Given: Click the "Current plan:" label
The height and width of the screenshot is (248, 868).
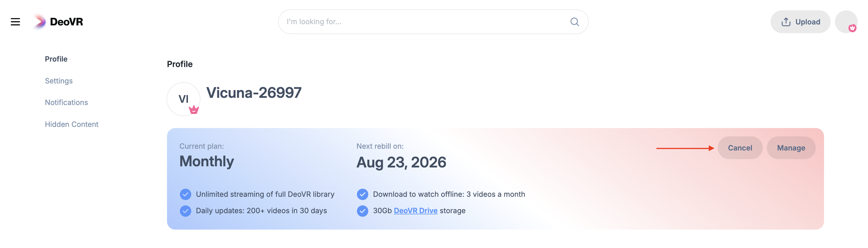Looking at the screenshot, I should 201,146.
